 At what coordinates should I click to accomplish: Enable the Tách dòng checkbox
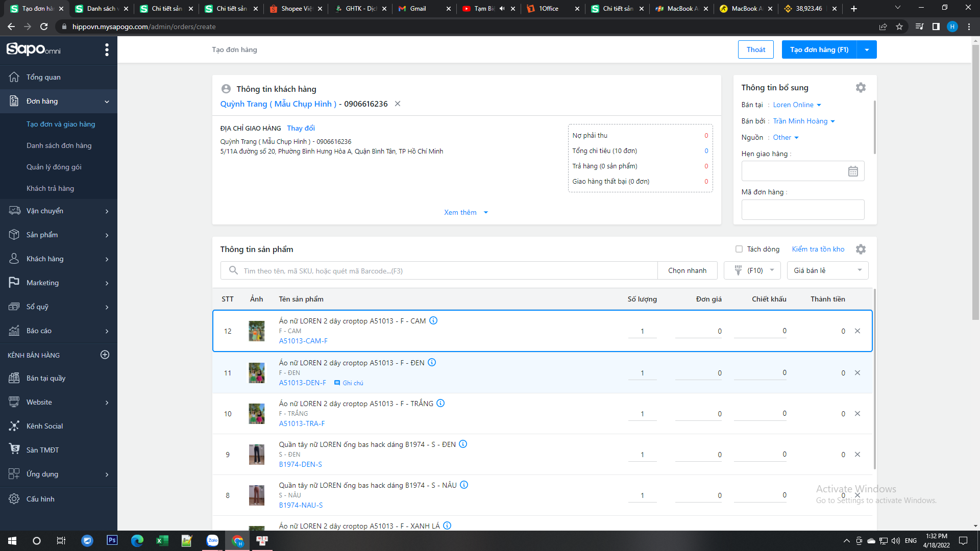pyautogui.click(x=739, y=249)
